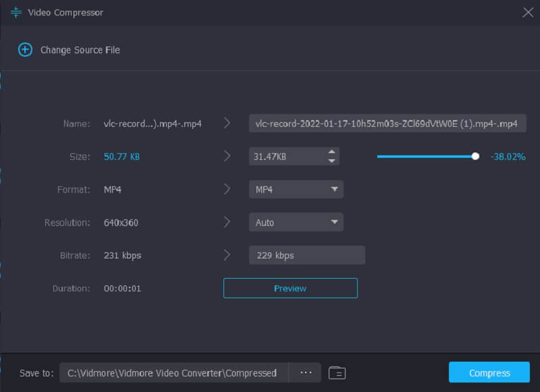Click the Video Compressor title bar icon

pos(16,12)
